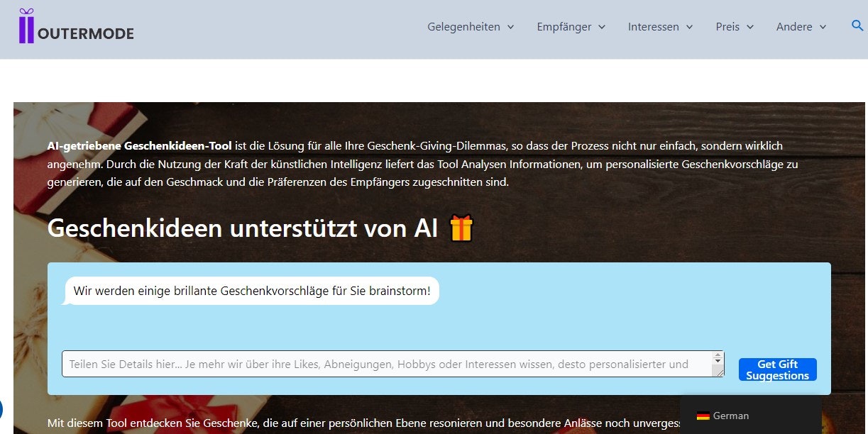Open the search magnifier icon
The height and width of the screenshot is (434, 868).
click(x=857, y=26)
